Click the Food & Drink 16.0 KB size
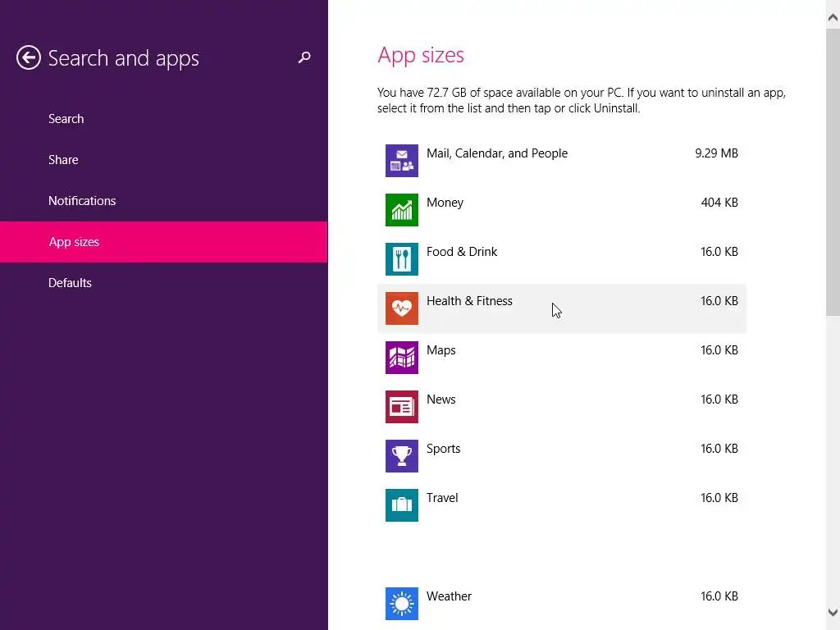The width and height of the screenshot is (840, 630). 719,252
